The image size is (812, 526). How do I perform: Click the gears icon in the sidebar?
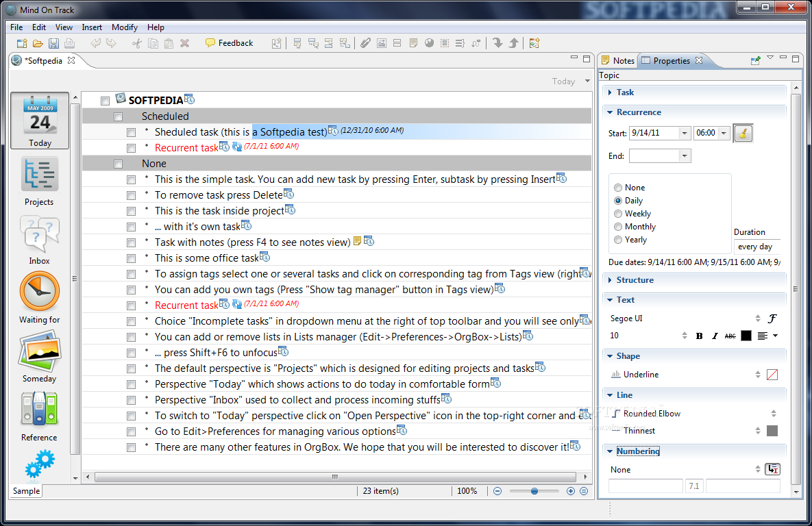coord(39,464)
